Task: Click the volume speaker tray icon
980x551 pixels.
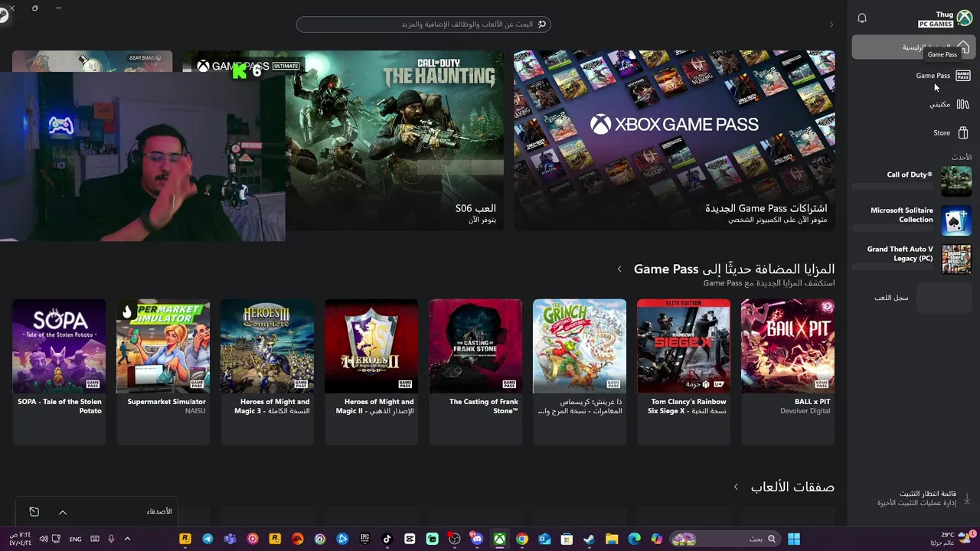Action: click(x=44, y=539)
